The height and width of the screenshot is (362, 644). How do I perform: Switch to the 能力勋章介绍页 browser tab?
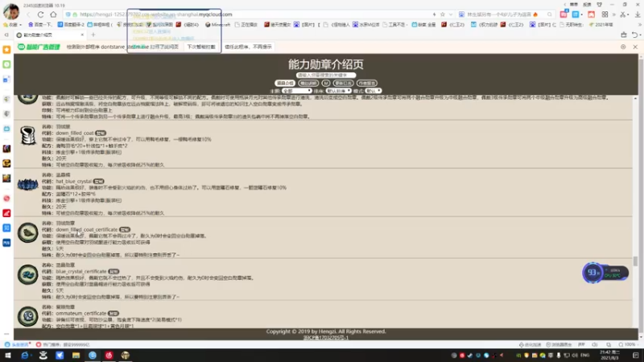[49, 35]
